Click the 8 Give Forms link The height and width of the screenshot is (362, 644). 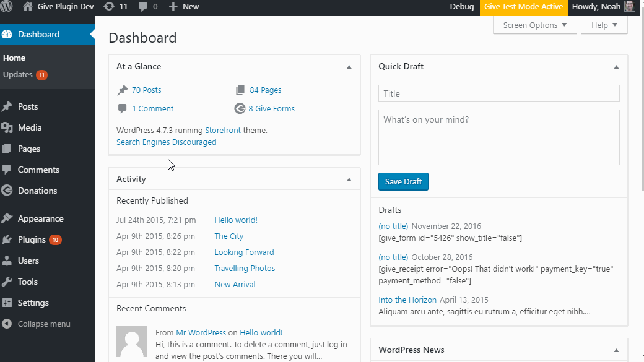point(271,109)
